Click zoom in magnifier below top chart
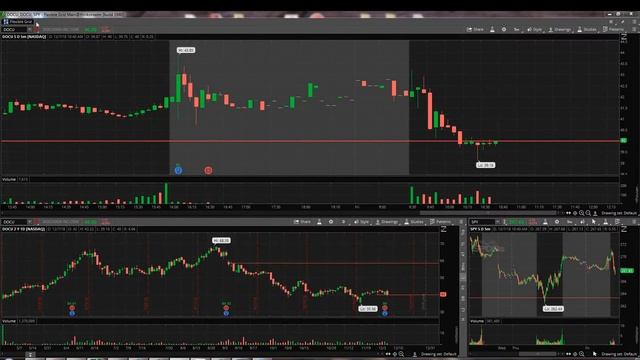The height and width of the screenshot is (360, 640). 581,213
